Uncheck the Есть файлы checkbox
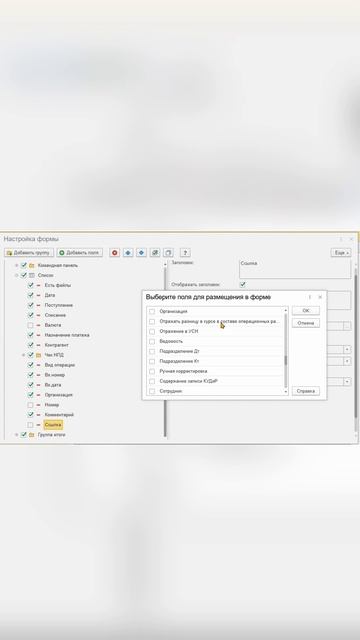 tap(31, 285)
